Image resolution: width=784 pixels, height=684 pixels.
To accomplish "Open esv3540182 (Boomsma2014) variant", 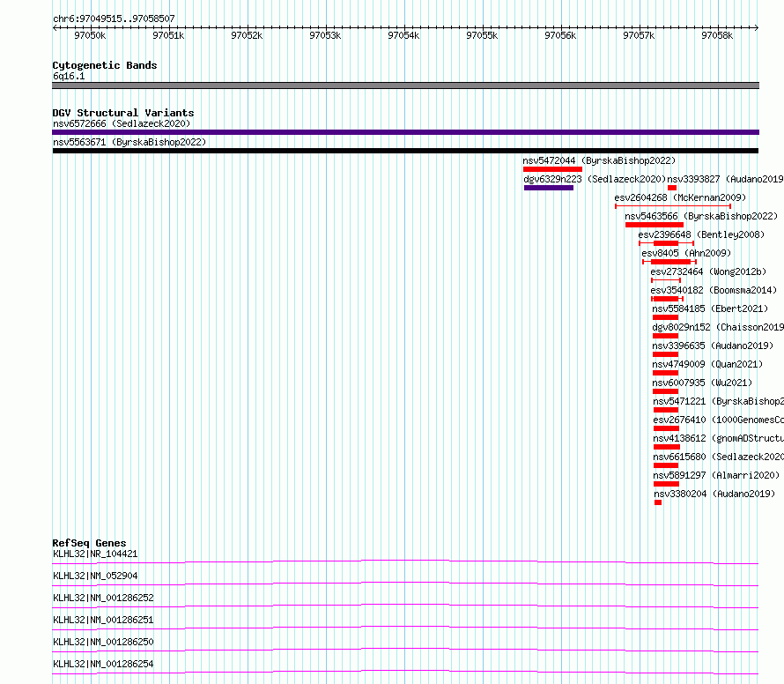I will point(714,290).
